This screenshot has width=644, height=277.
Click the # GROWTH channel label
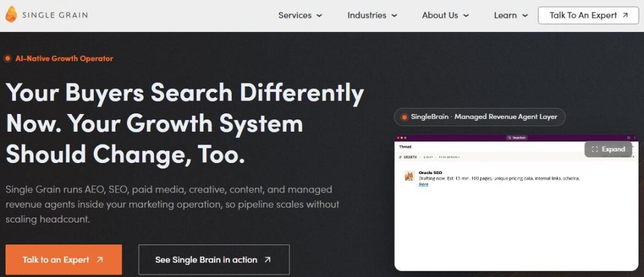click(407, 157)
